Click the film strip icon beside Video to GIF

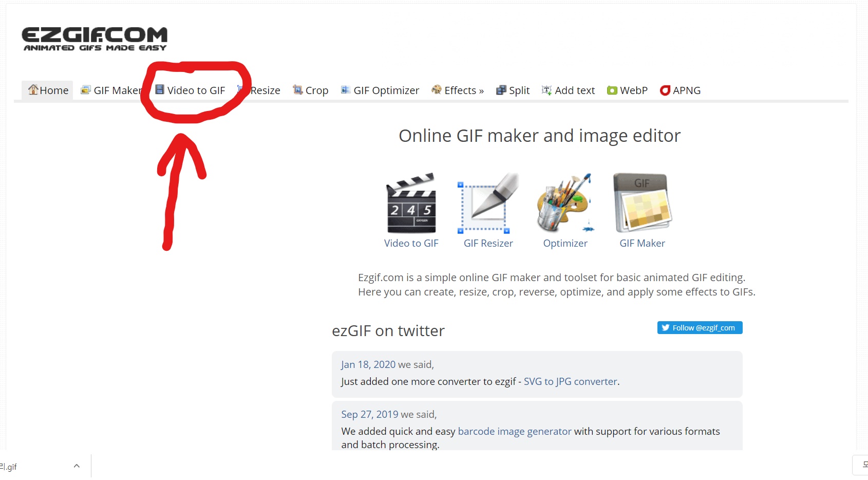(160, 90)
